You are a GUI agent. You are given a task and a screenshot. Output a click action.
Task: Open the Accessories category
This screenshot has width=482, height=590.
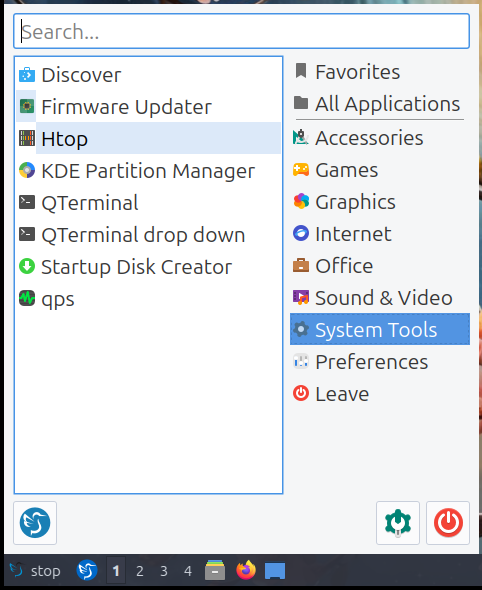[x=380, y=138]
